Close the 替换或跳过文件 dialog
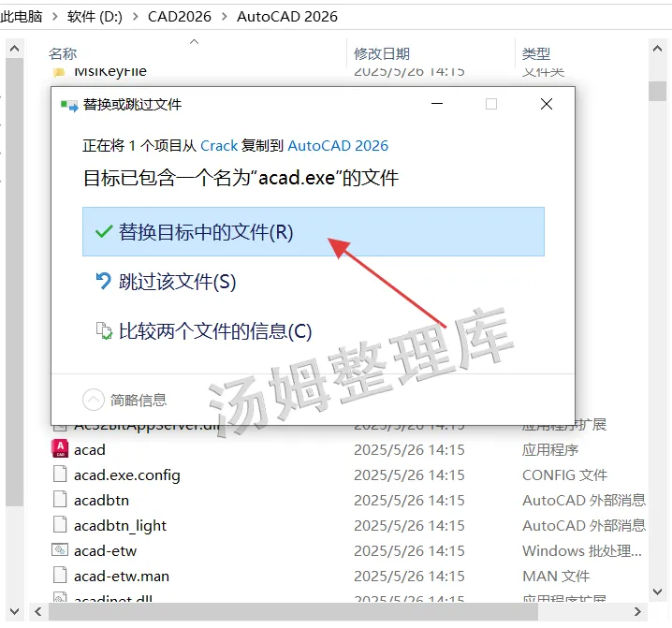 point(546,104)
